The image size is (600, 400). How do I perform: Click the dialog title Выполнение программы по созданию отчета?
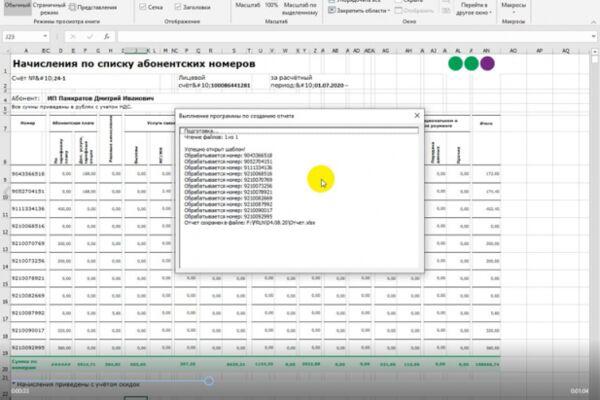(x=236, y=116)
